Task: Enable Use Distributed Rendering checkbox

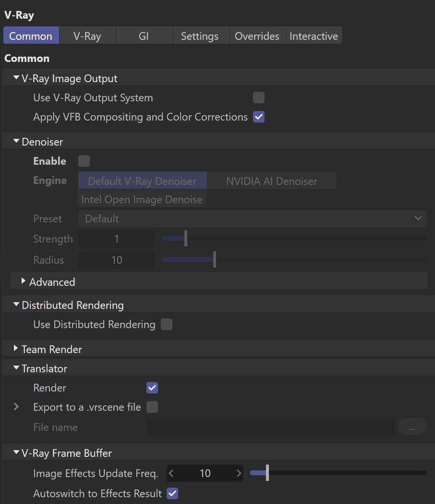Action: tap(167, 324)
